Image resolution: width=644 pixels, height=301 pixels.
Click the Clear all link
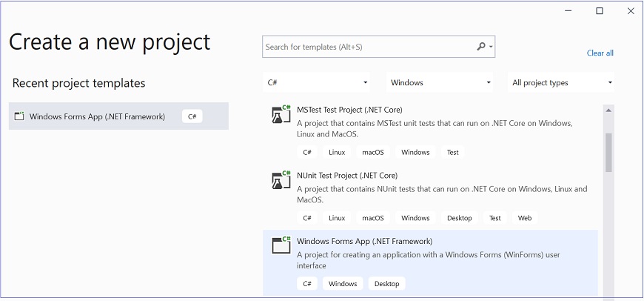[600, 53]
